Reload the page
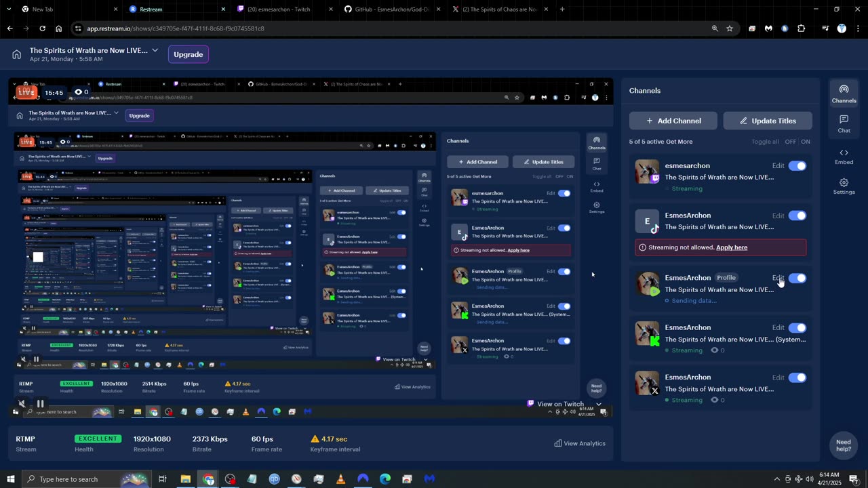 (x=42, y=28)
